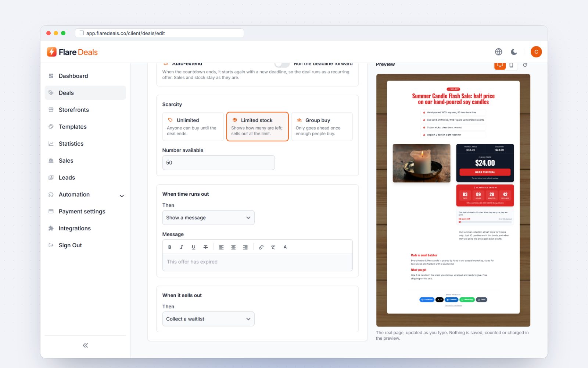
Task: Align message text left
Action: click(x=221, y=247)
